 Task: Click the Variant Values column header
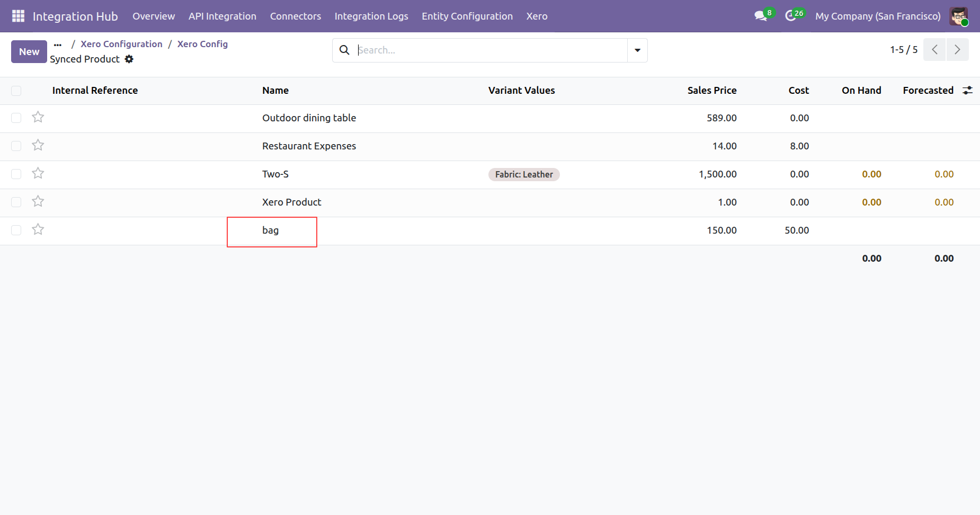coord(522,91)
